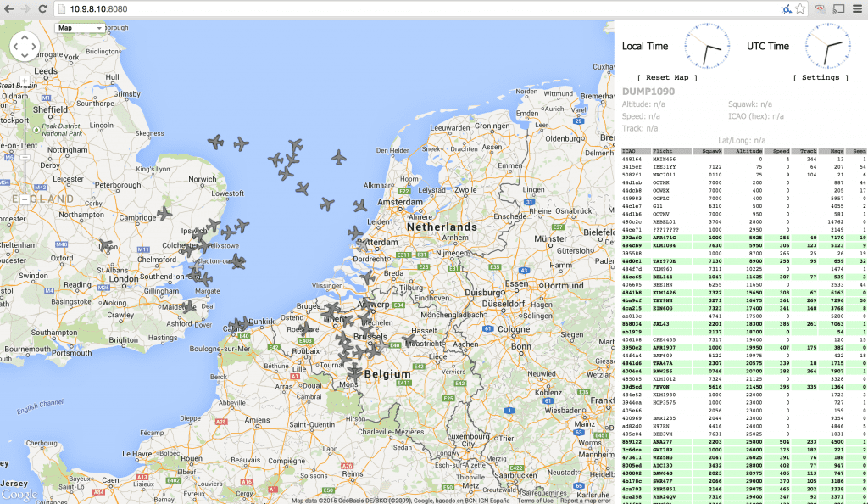Viewport: 868px width, 504px height.
Task: Pan the map up with the arrow control
Action: click(x=25, y=37)
